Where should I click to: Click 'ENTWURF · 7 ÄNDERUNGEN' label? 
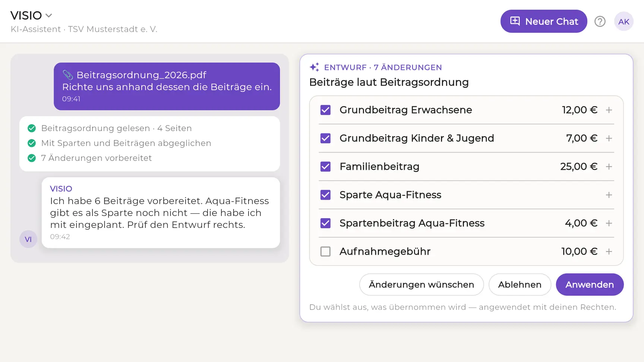click(x=383, y=67)
